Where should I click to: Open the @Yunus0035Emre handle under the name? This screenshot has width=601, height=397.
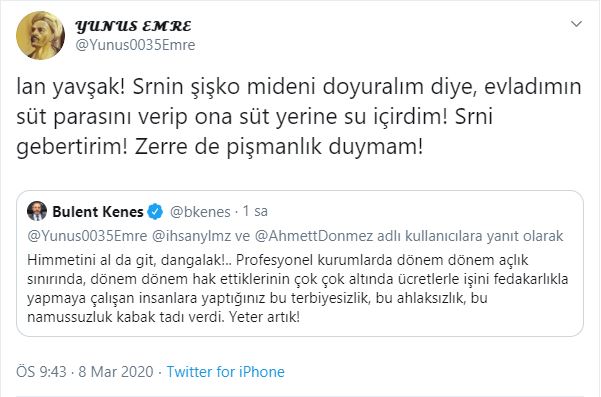click(135, 45)
